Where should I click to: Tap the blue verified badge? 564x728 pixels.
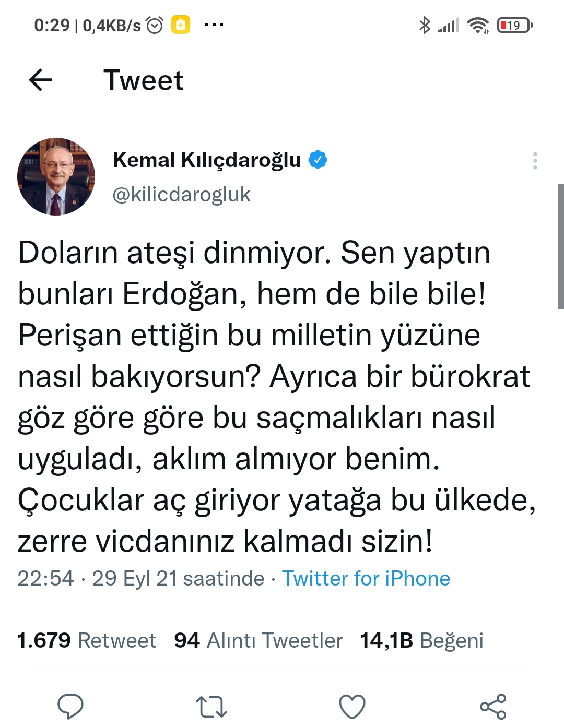pyautogui.click(x=318, y=160)
